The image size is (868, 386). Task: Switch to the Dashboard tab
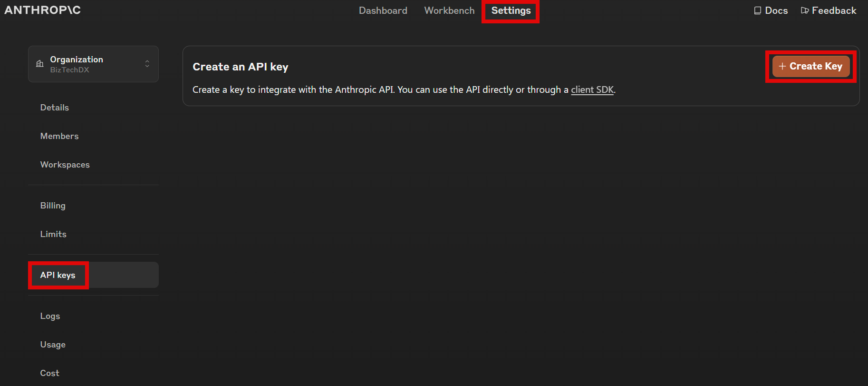click(x=383, y=10)
